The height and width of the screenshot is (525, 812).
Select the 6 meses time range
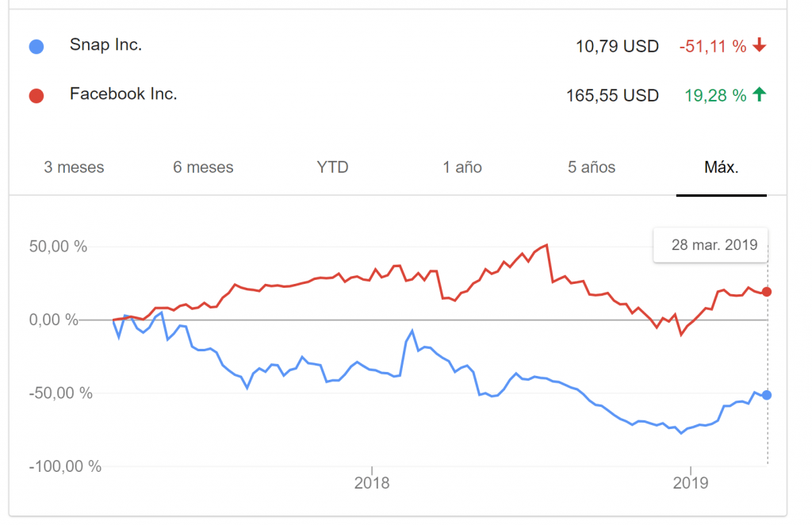pyautogui.click(x=203, y=167)
